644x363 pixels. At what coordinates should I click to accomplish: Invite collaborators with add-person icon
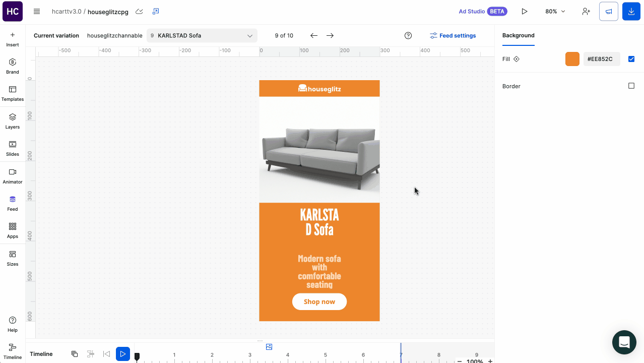[x=586, y=11]
